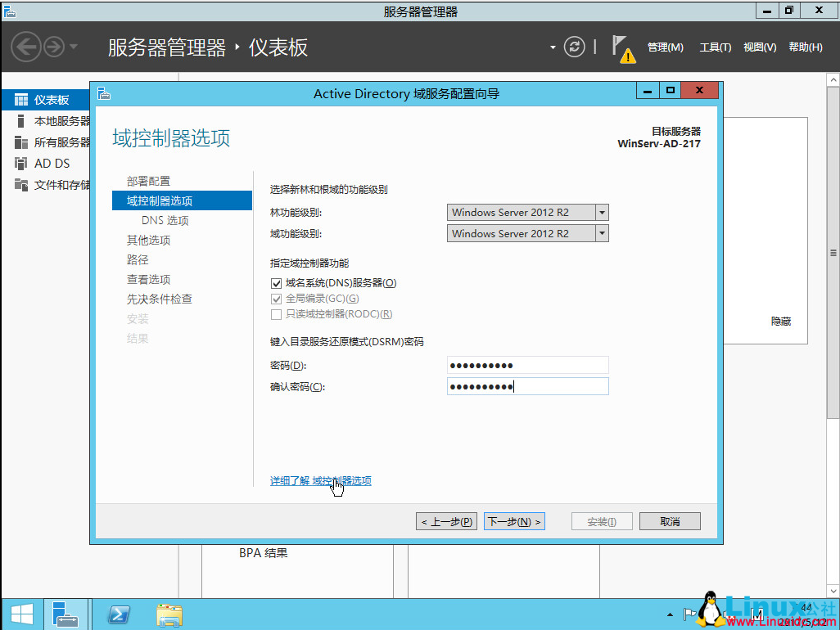Select AD DS in the Server Manager sidebar
Image resolution: width=840 pixels, height=630 pixels.
tap(49, 163)
